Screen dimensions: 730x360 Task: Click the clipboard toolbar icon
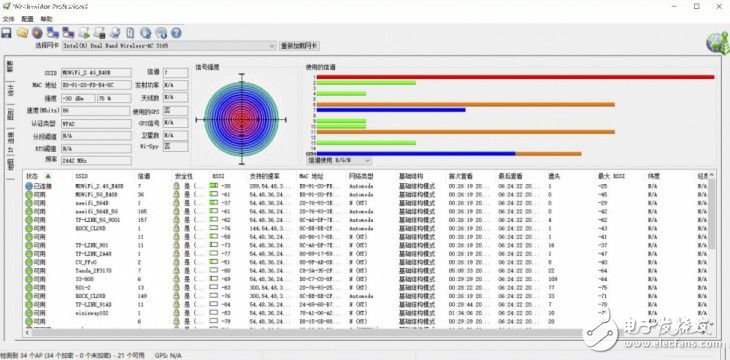130,33
